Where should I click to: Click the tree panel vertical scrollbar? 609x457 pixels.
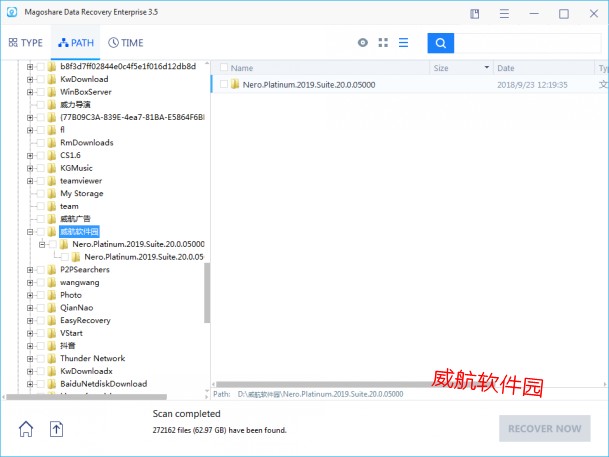(207, 293)
